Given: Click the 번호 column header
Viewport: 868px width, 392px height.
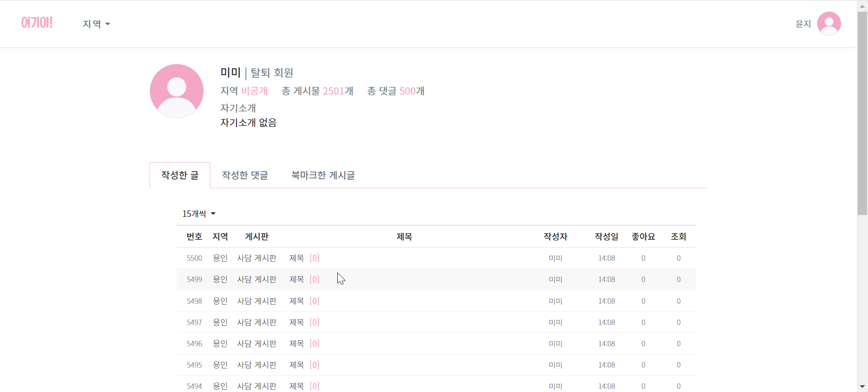Looking at the screenshot, I should click(194, 237).
